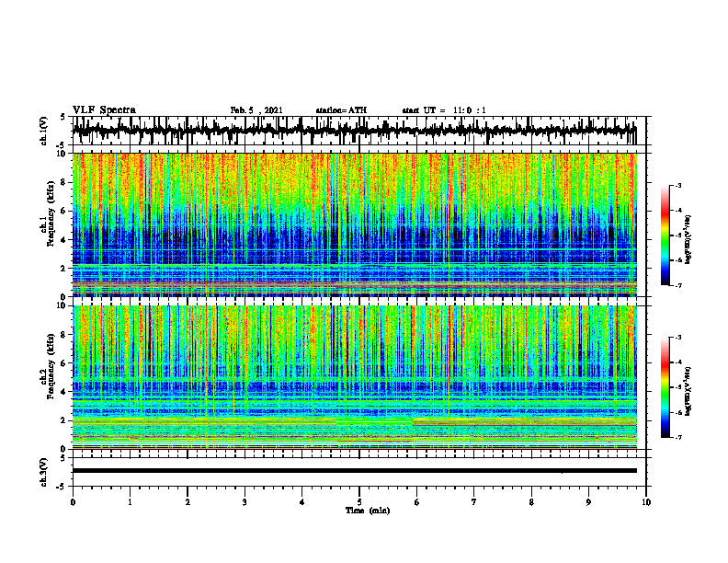728x563 pixels.
Task: Click time axis tick label "1"
Action: (130, 501)
